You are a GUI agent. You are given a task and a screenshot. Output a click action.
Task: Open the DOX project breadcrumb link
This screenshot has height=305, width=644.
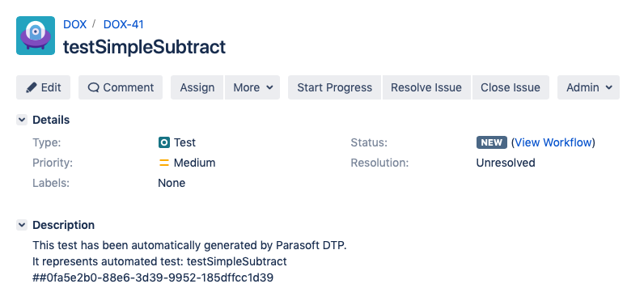coord(74,24)
